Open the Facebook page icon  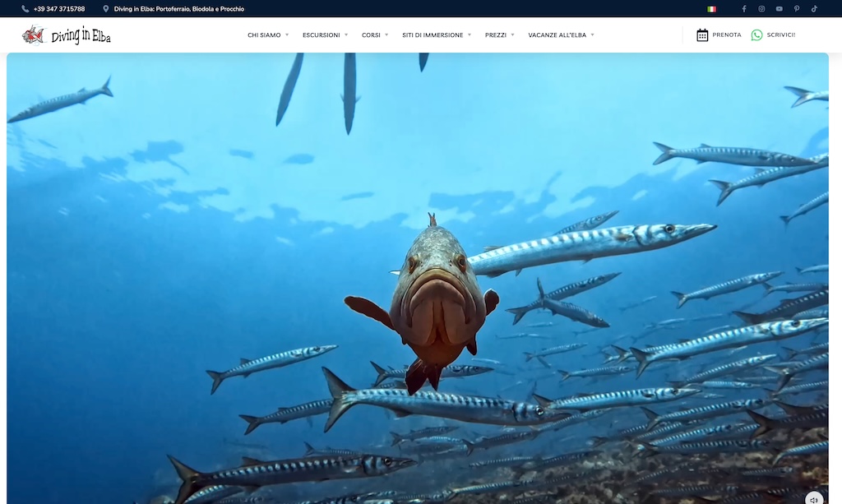tap(744, 9)
